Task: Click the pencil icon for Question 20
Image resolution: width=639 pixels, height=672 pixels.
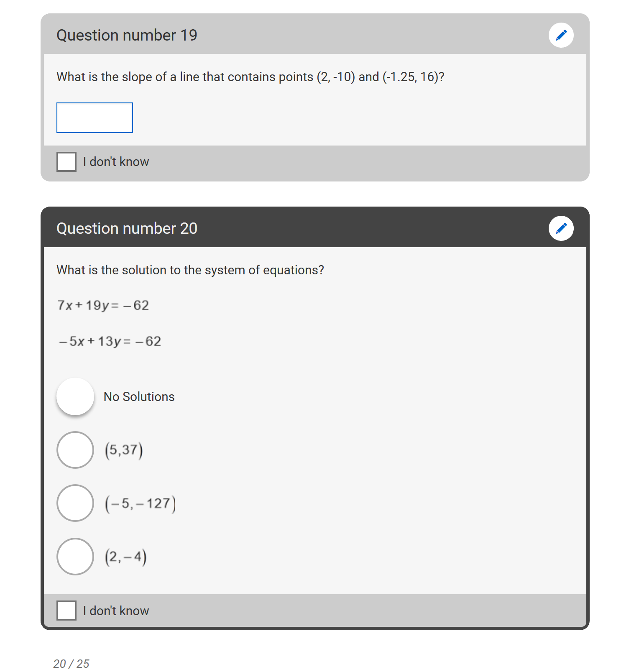Action: tap(561, 228)
